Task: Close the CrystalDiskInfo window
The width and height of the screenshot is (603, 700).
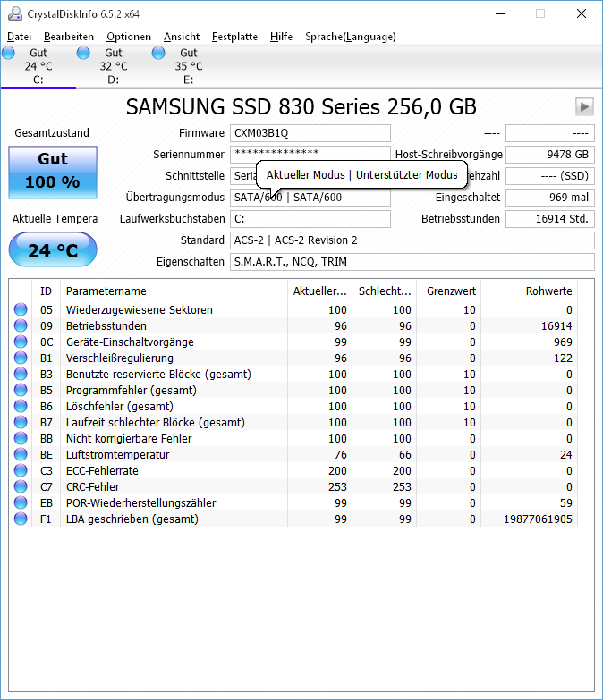Action: [x=582, y=13]
